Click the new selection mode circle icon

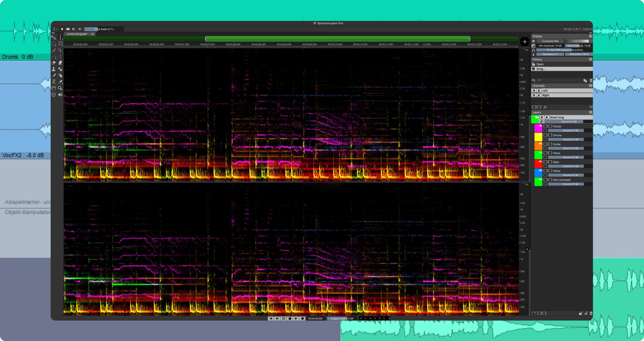point(62,29)
